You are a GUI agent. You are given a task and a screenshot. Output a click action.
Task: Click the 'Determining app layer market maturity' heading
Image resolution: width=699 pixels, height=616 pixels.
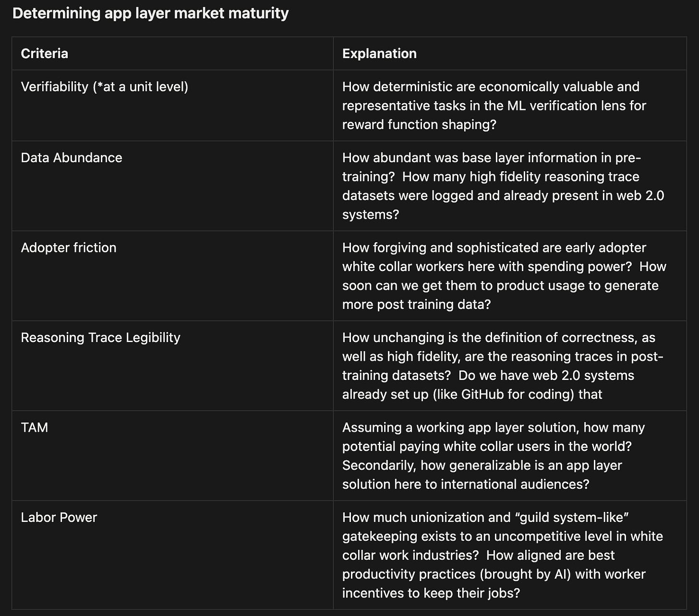(150, 13)
